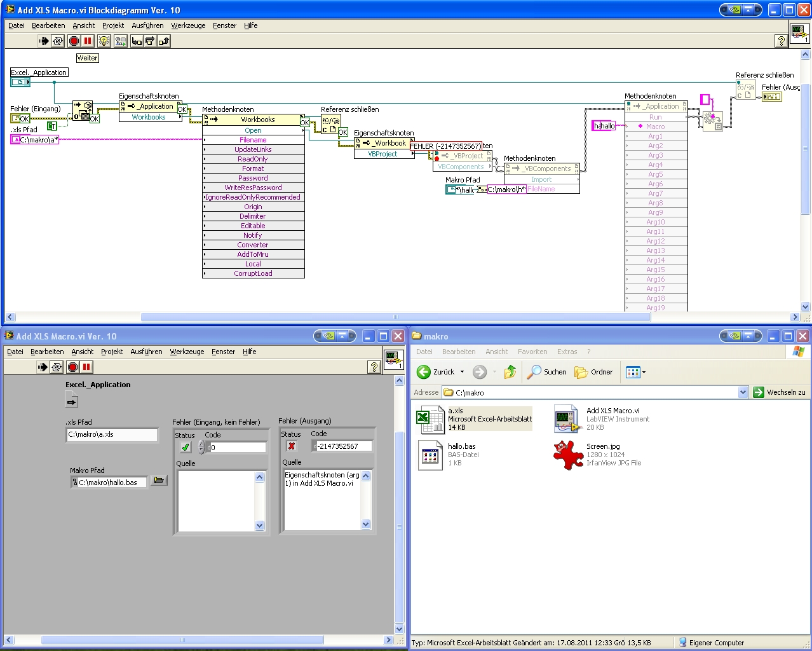Viewport: 812px width, 651px height.
Task: Click the Suchen button in Explorer
Action: (x=546, y=372)
